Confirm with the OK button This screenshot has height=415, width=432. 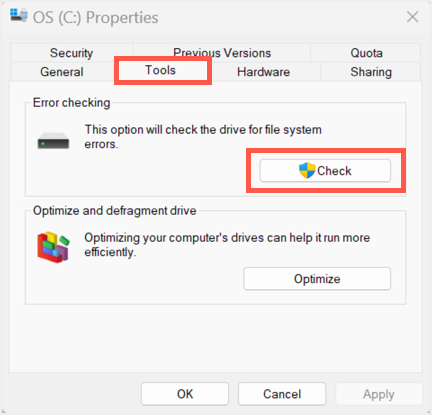[185, 394]
